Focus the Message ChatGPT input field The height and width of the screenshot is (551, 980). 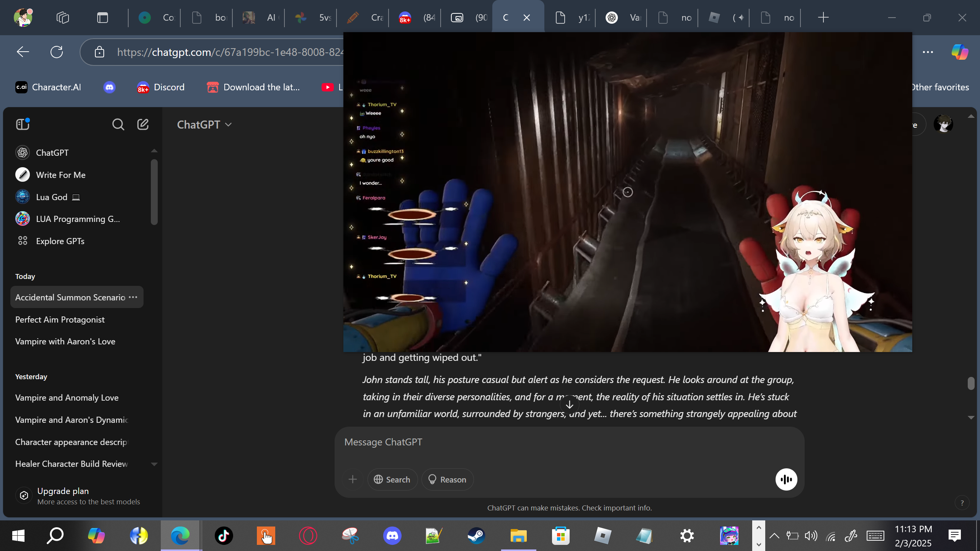(569, 442)
